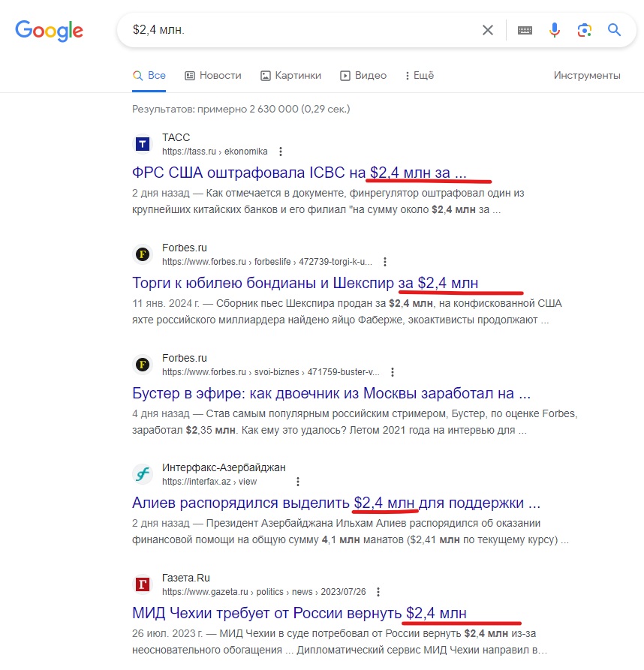
Task: Select the Все tab
Action: (149, 76)
